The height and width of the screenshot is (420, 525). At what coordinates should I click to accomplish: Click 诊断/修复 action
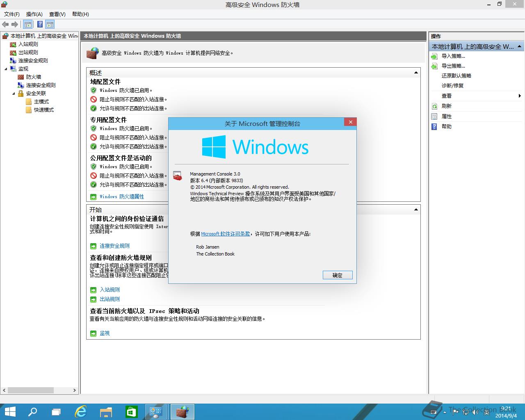point(452,86)
